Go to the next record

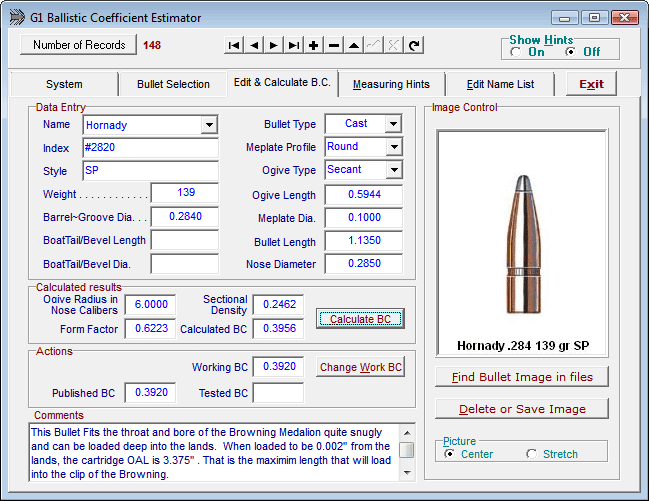(274, 45)
